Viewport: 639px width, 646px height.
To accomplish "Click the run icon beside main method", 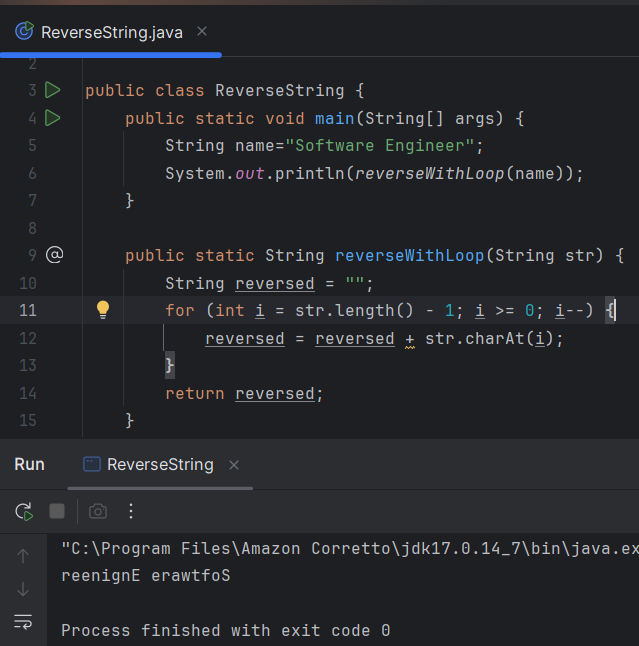I will (x=53, y=118).
